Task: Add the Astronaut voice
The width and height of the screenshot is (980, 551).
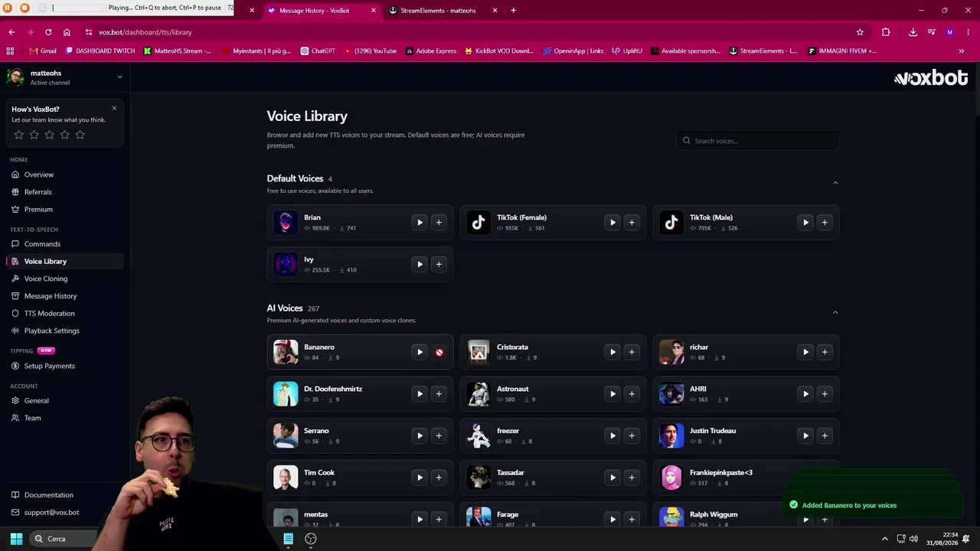Action: point(632,393)
